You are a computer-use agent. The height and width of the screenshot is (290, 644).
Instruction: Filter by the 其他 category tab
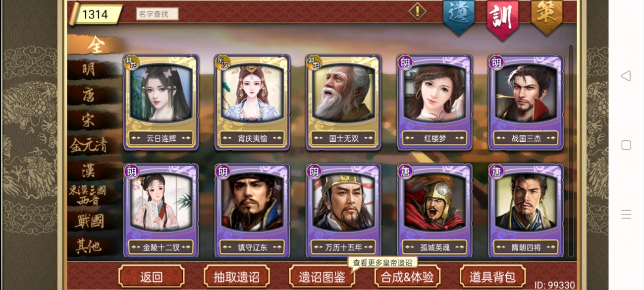click(x=89, y=245)
